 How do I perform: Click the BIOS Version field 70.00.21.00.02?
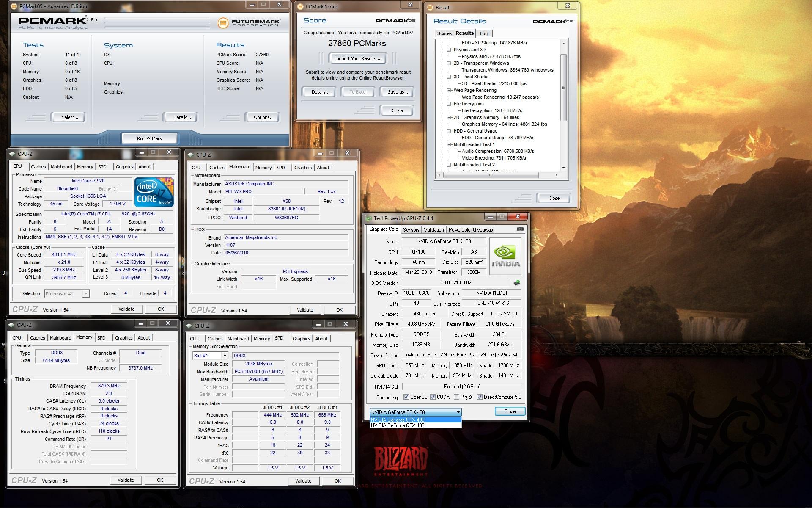click(455, 283)
